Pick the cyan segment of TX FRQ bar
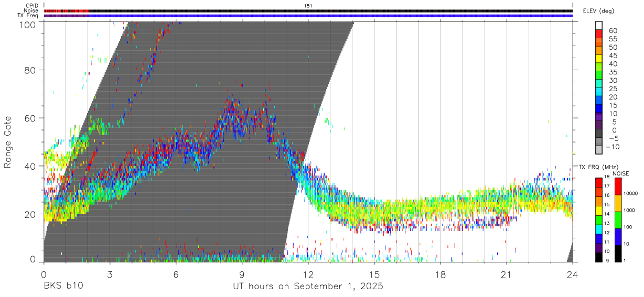Image resolution: width=644 pixels, height=297 pixels. (599, 229)
